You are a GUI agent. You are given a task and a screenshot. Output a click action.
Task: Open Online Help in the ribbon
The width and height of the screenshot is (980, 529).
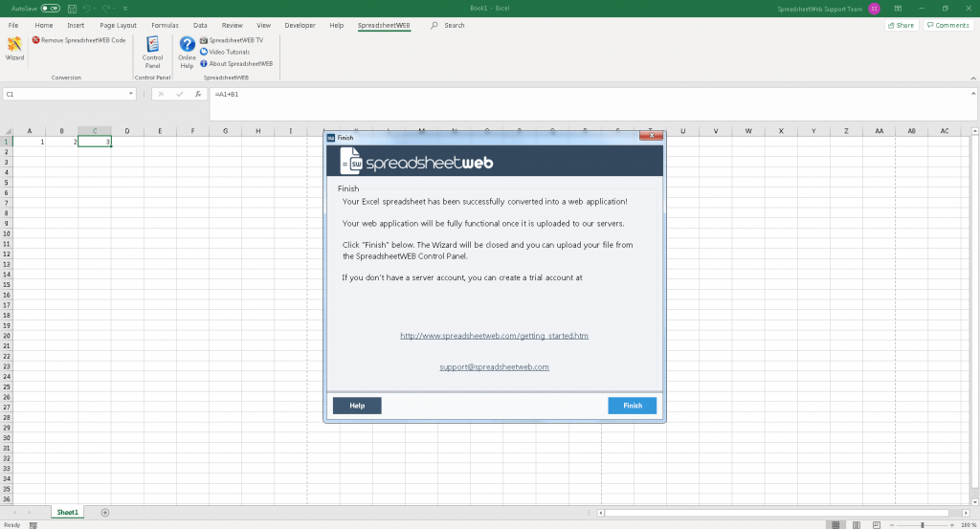tap(187, 52)
